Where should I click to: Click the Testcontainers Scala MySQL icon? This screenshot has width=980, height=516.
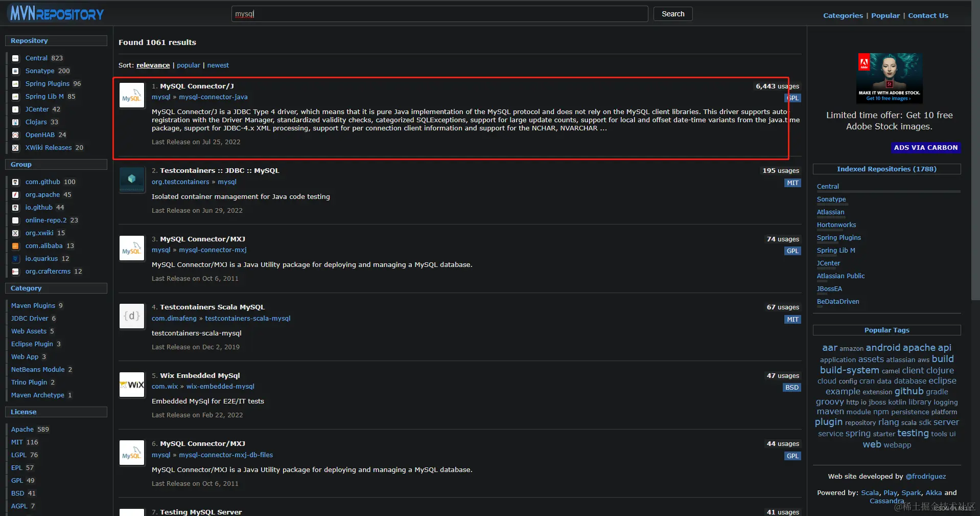pos(132,316)
